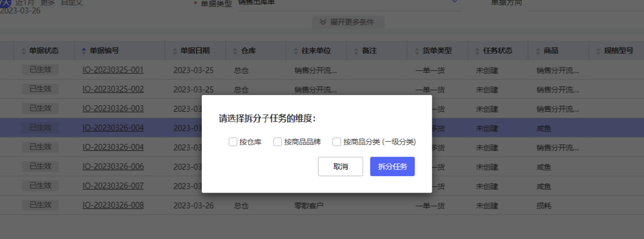Expand 展开更多条件 section

click(348, 22)
